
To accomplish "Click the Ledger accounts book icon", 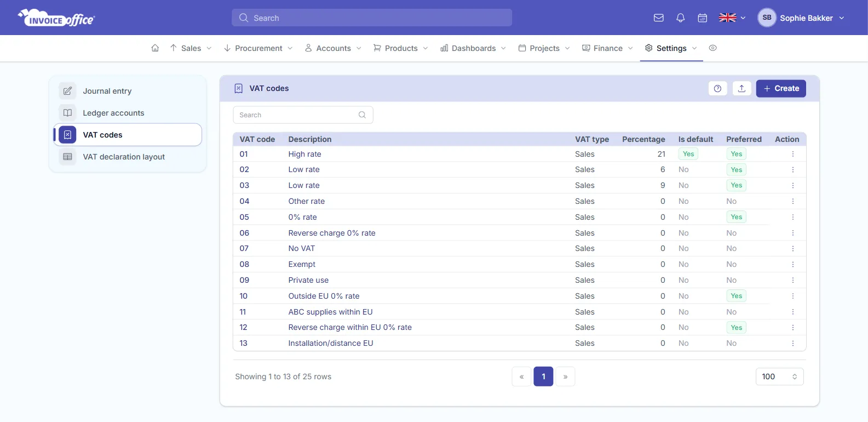I will [x=67, y=113].
